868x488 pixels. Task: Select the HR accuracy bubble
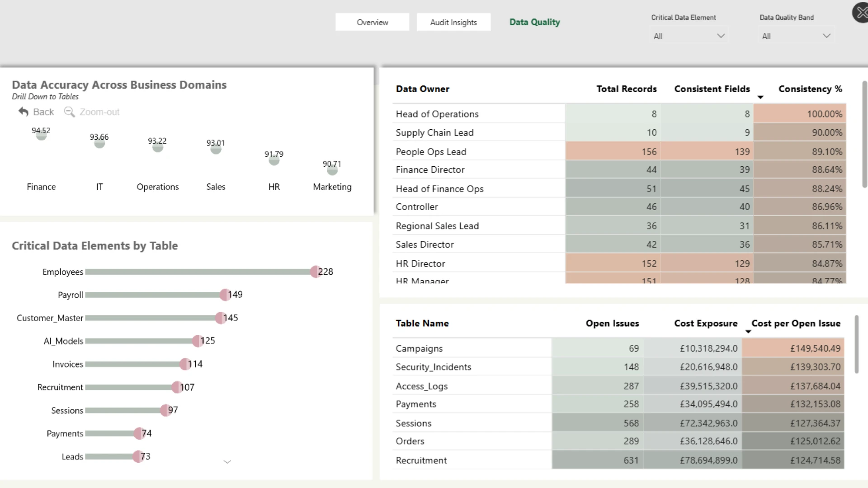coord(274,160)
